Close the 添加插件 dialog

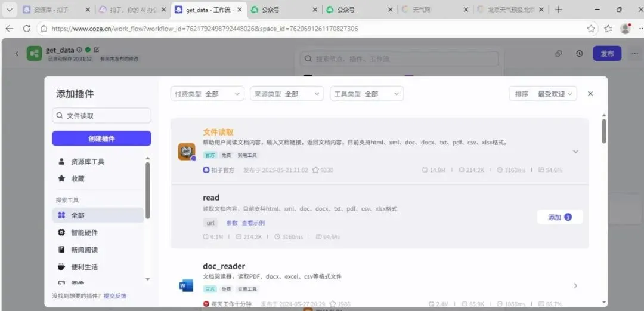point(590,94)
